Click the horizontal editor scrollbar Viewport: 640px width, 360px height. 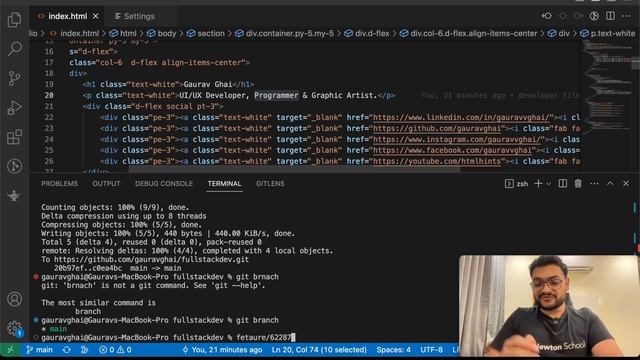(x=295, y=170)
